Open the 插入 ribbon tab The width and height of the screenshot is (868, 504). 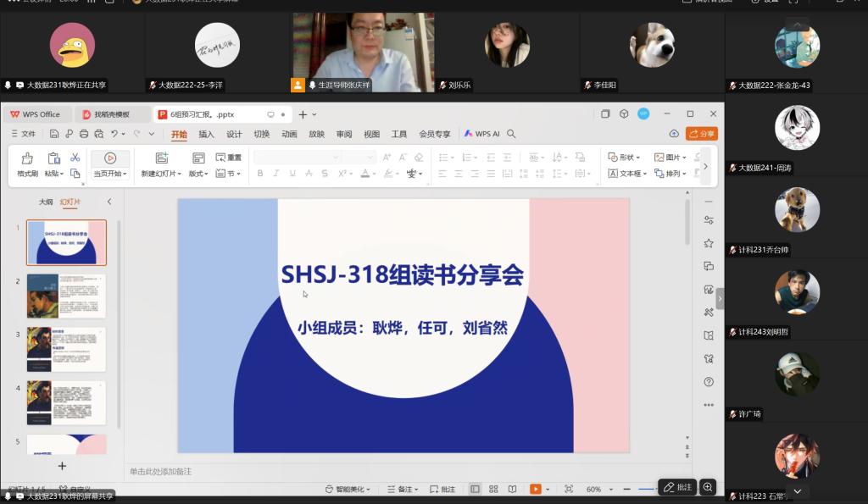point(206,134)
